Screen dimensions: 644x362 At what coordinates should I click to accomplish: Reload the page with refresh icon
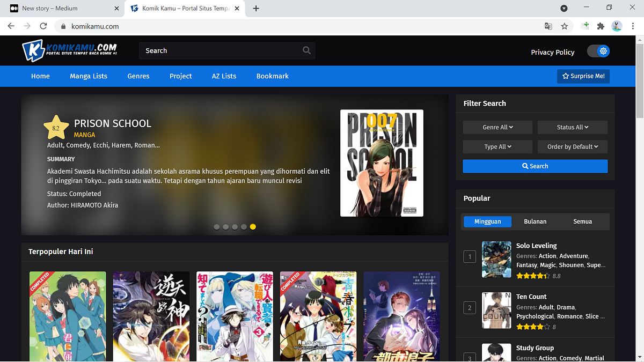(43, 26)
